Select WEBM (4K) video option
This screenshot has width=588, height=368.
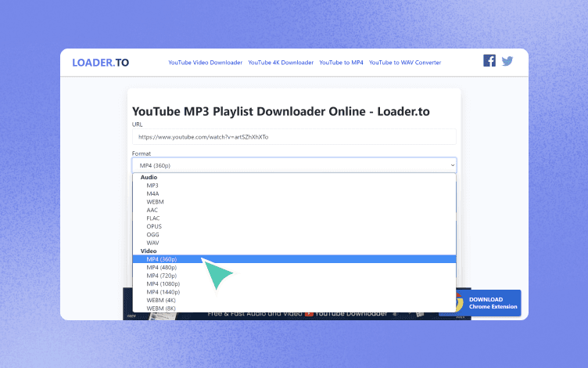(x=294, y=301)
